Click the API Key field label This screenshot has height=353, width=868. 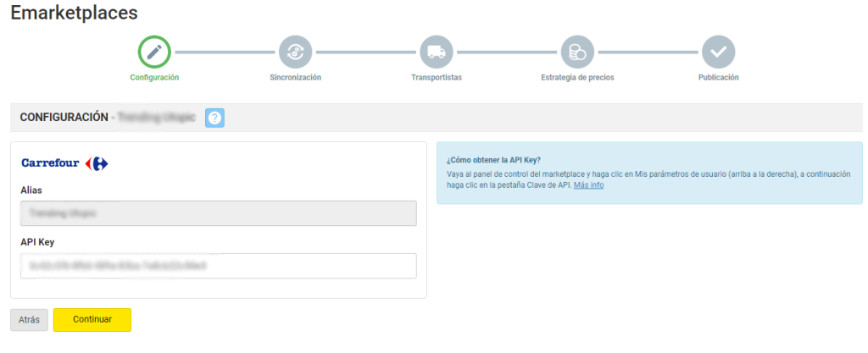coord(37,242)
